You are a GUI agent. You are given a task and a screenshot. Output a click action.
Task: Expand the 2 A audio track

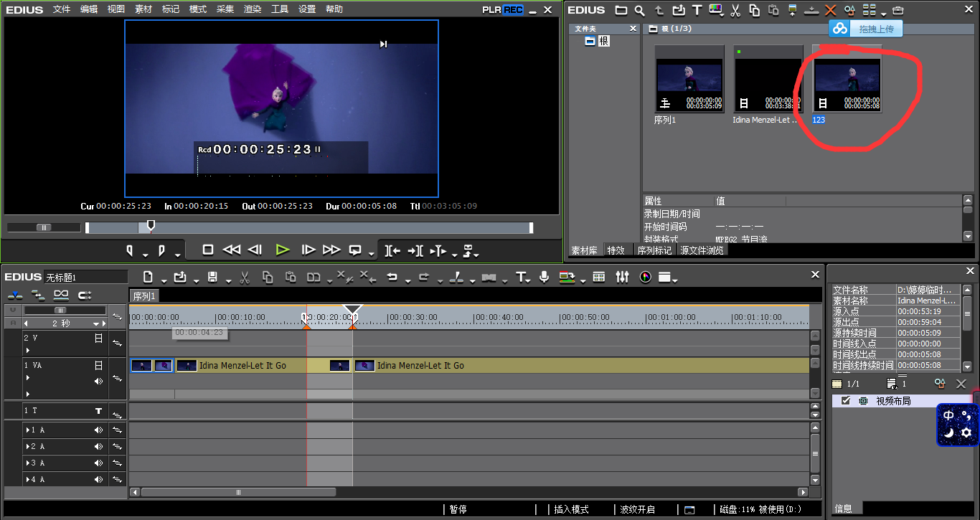point(27,447)
